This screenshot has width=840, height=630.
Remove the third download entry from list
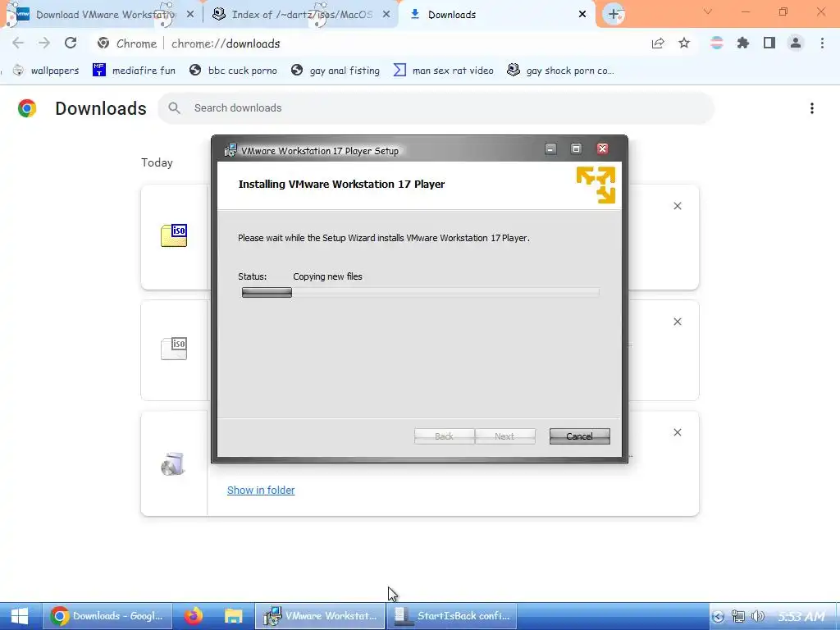[x=677, y=432]
